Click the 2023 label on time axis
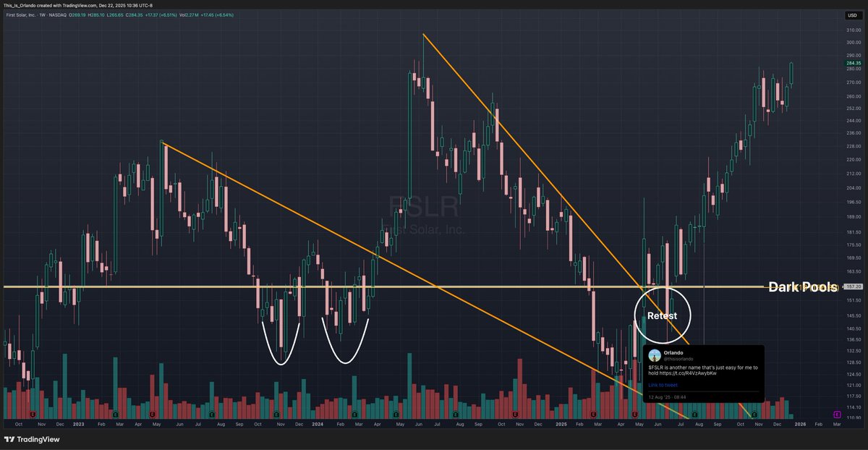The height and width of the screenshot is (450, 868). [78, 424]
